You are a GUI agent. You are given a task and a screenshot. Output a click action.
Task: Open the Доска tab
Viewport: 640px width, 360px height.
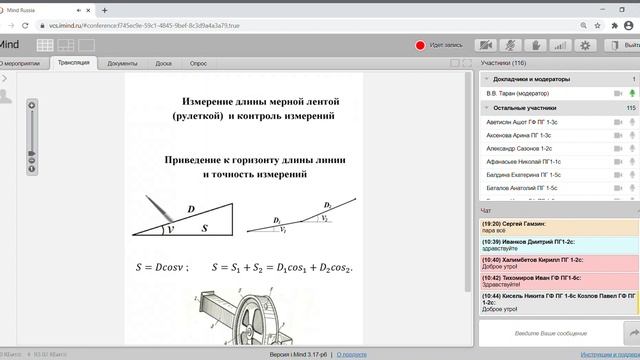163,63
